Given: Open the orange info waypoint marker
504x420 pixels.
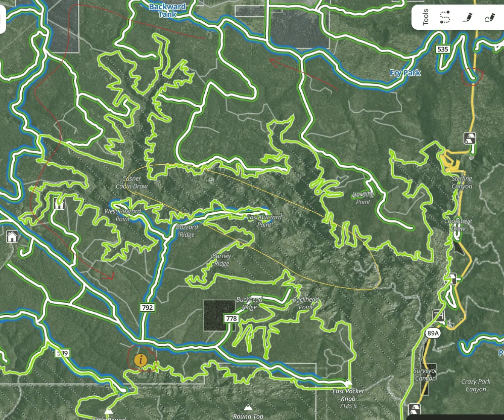Looking at the screenshot, I should pos(141,361).
